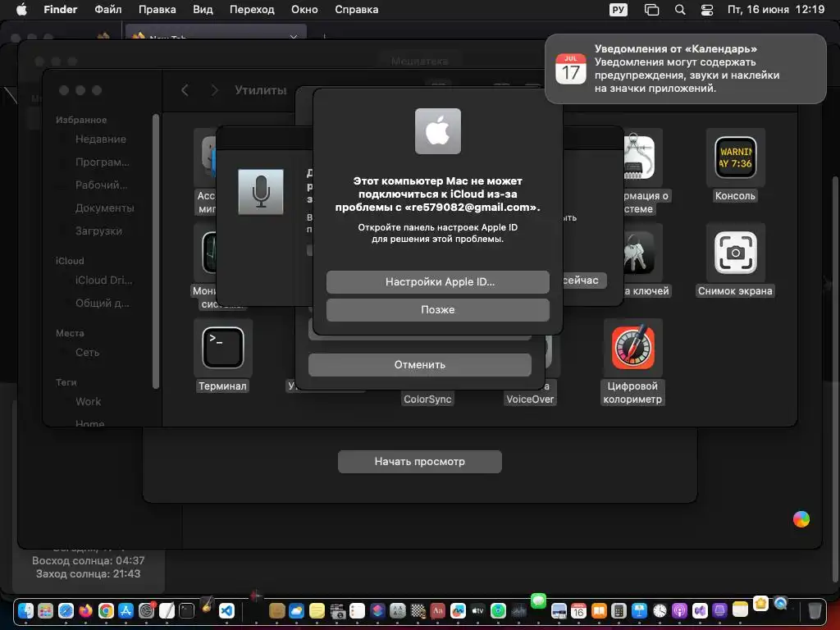Image resolution: width=840 pixels, height=630 pixels.
Task: Go forward in Finder Утилиты window
Action: point(214,90)
